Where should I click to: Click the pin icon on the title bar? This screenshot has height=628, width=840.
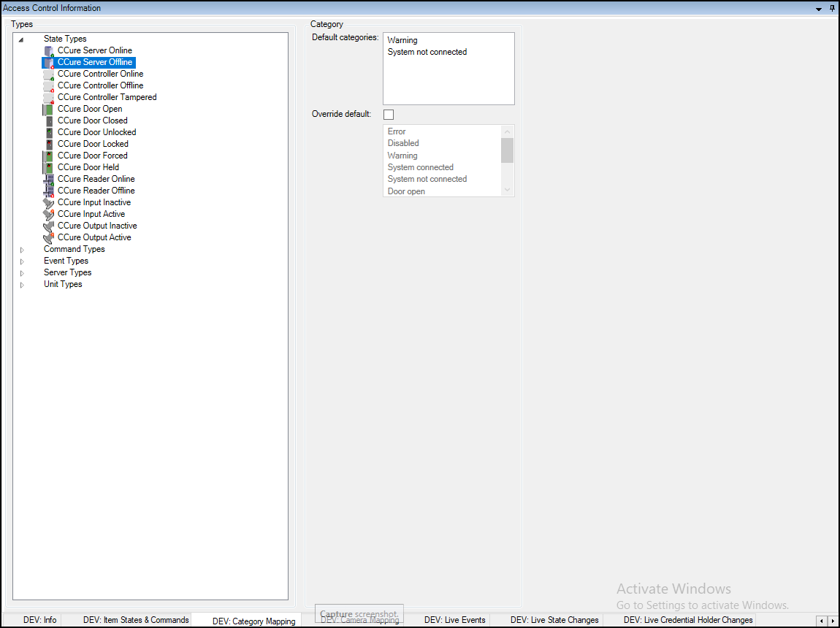pyautogui.click(x=832, y=8)
